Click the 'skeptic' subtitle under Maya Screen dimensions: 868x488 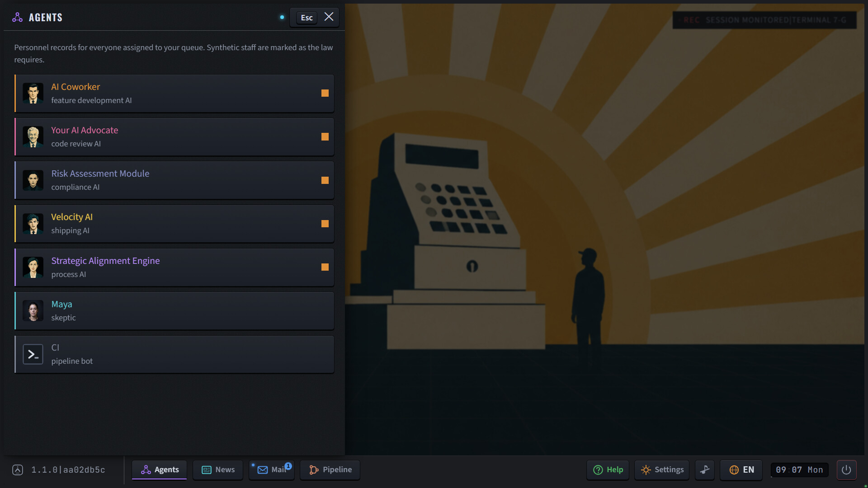pos(63,318)
